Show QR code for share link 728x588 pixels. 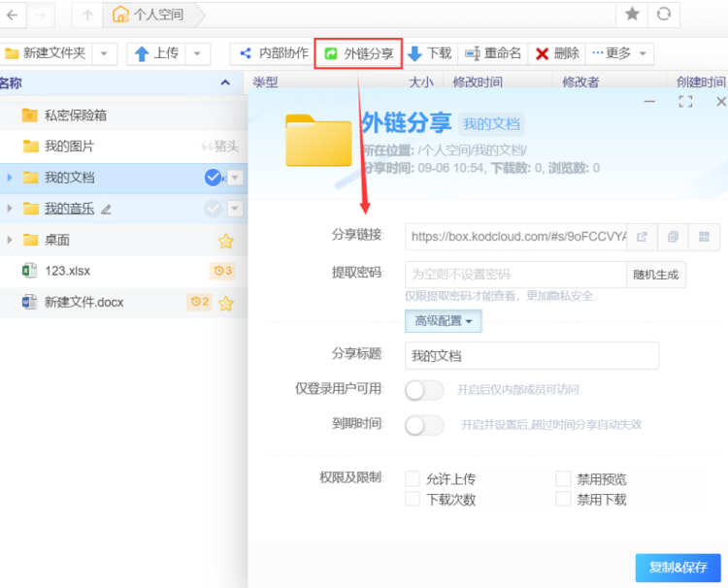[704, 236]
